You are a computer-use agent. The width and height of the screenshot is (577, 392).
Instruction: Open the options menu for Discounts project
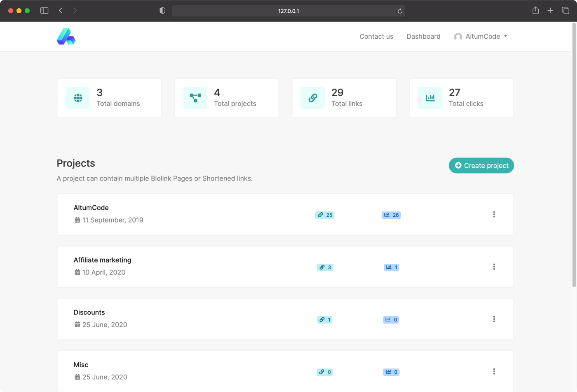(x=494, y=319)
